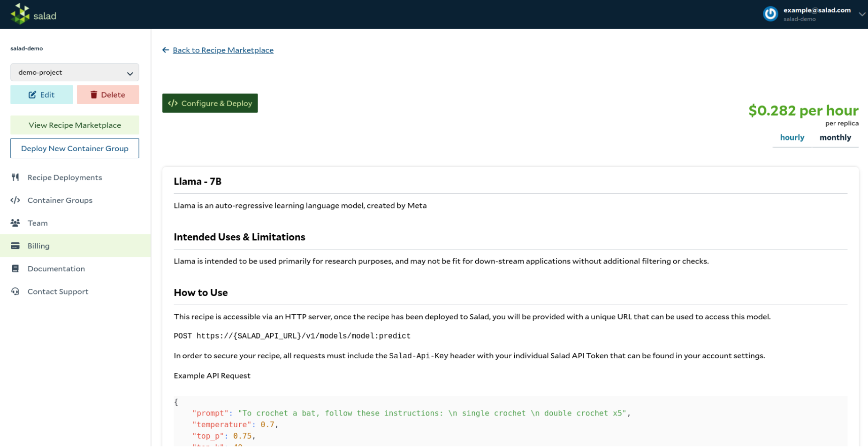Click the Billing credit card icon

[15, 246]
